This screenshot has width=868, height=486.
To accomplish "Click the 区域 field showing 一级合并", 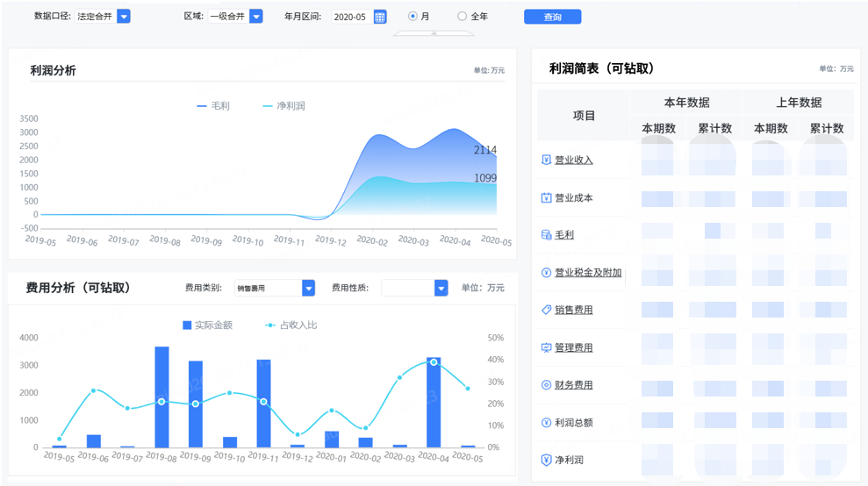I will pyautogui.click(x=228, y=17).
